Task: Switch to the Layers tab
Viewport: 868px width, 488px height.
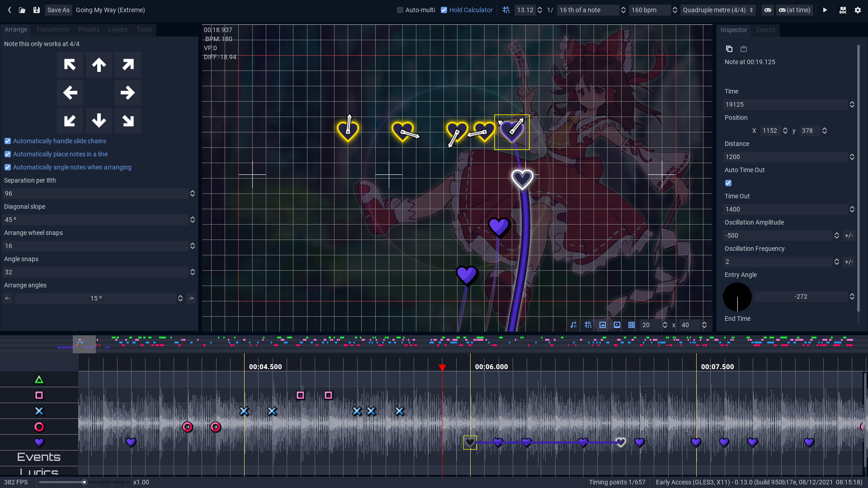Action: [118, 29]
